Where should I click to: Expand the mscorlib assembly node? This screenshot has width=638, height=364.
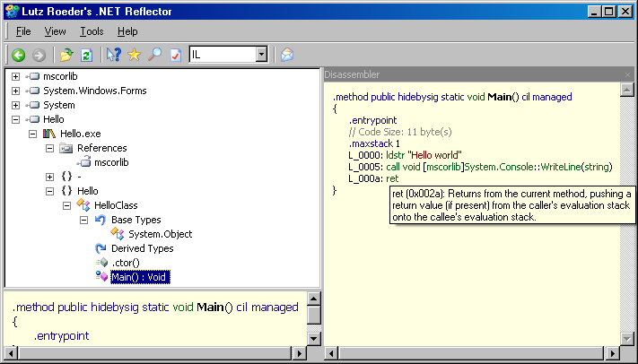click(x=15, y=76)
